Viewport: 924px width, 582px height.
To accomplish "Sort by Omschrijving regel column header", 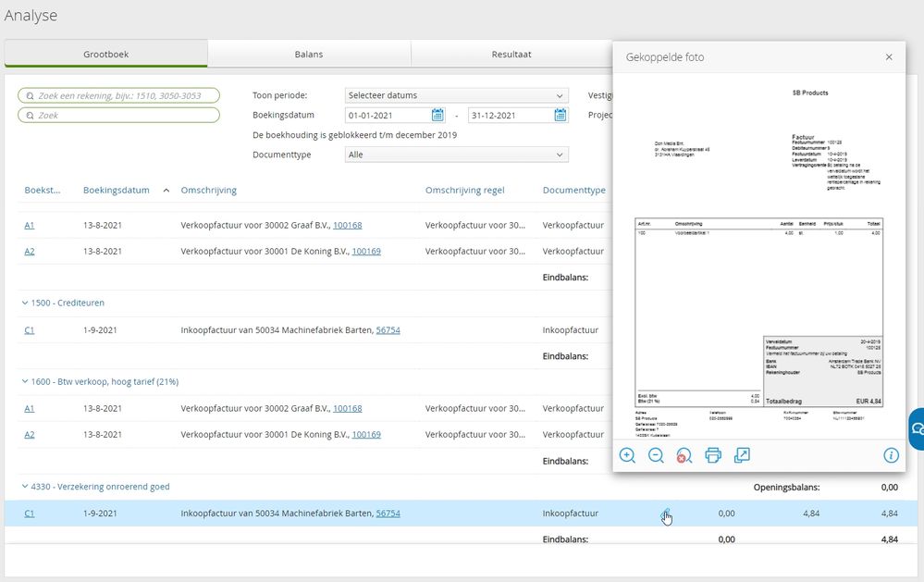I will coord(465,190).
